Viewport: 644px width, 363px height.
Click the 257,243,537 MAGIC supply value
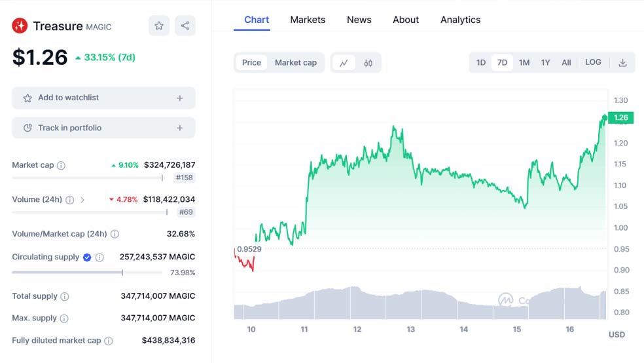point(157,257)
